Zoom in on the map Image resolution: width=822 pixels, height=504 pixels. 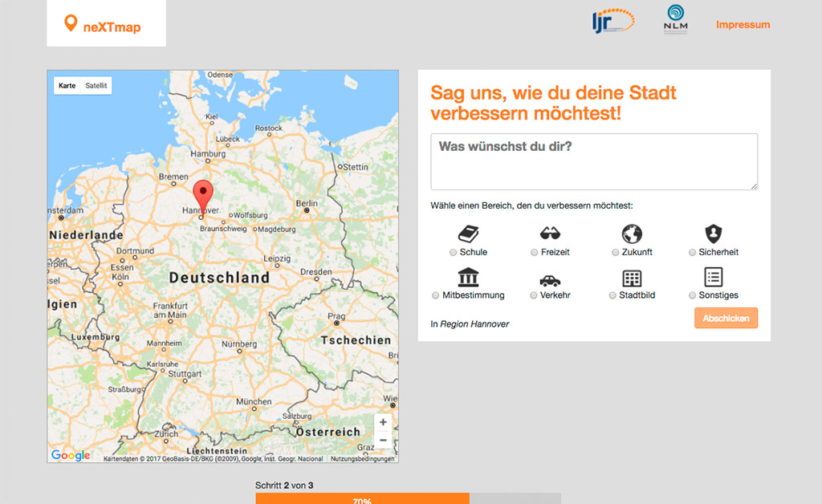pyautogui.click(x=383, y=422)
